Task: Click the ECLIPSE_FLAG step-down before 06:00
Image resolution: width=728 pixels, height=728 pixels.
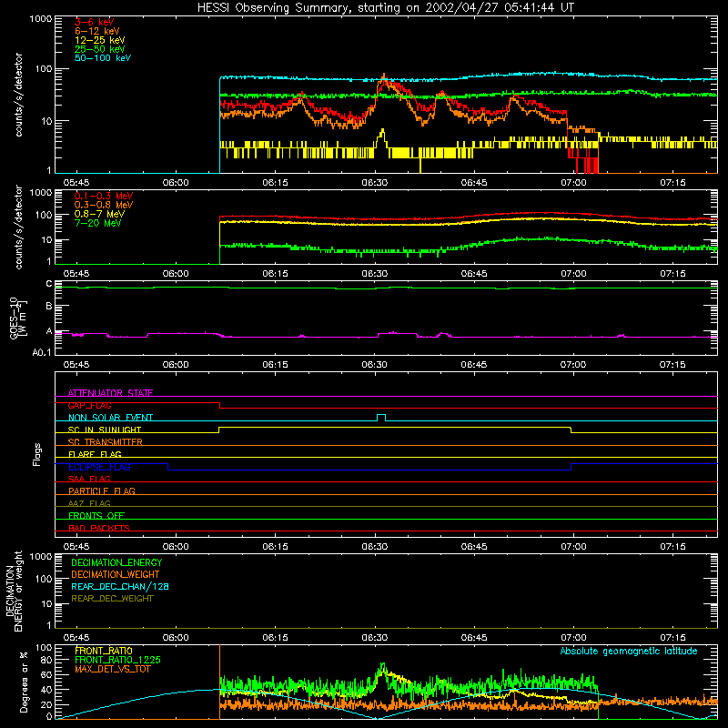Action: [x=168, y=467]
